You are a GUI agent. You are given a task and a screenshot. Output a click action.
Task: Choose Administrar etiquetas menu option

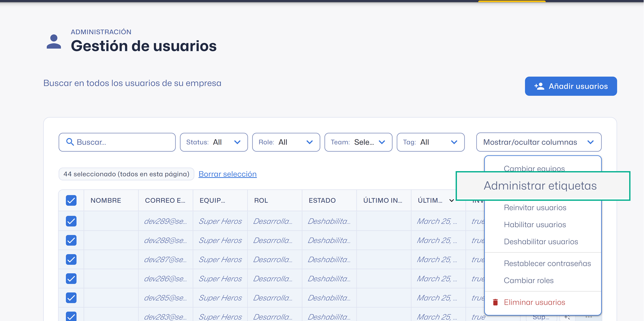tap(543, 186)
